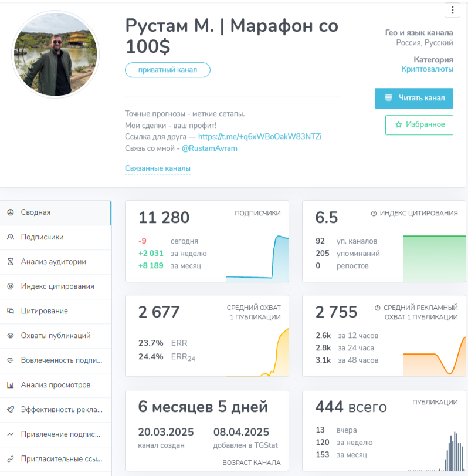Click the 205 упоминаний row
The width and height of the screenshot is (468, 476).
[x=348, y=253]
